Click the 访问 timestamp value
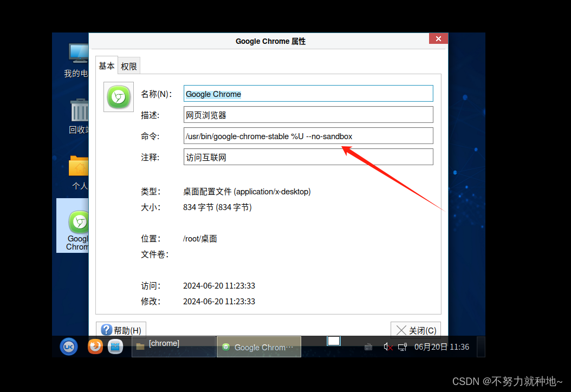The width and height of the screenshot is (571, 392). [219, 286]
